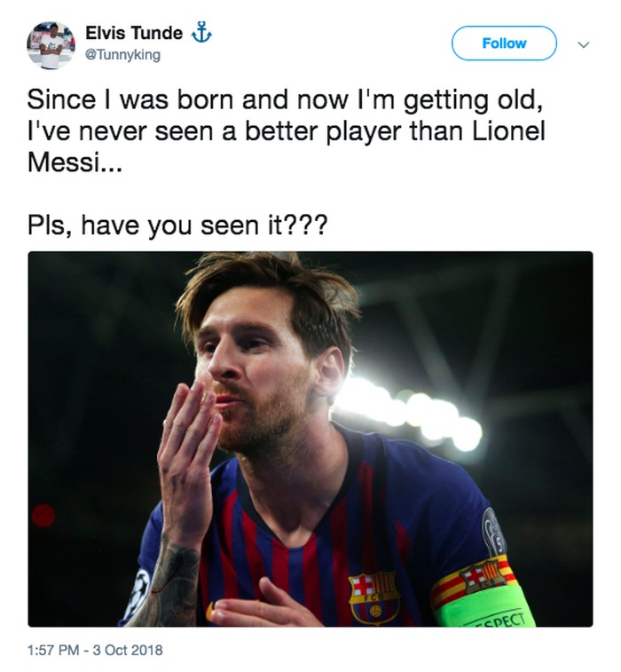Open the attached Messi photo
Viewport: 621px width, 672px height.
click(310, 439)
